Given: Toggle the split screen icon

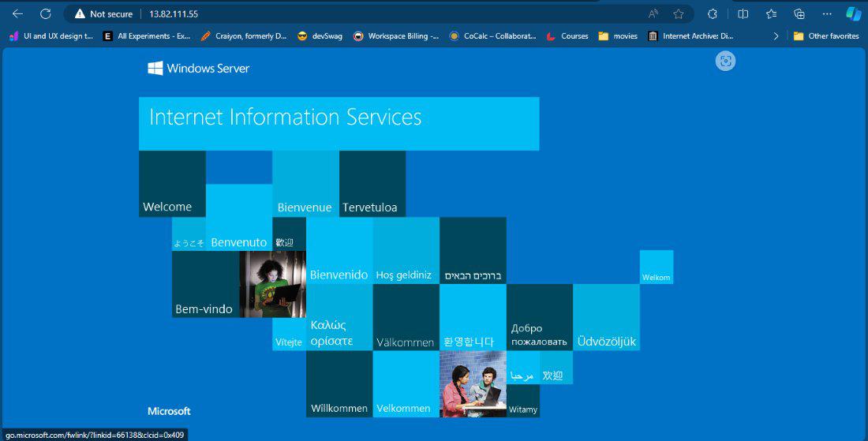Looking at the screenshot, I should pyautogui.click(x=743, y=14).
